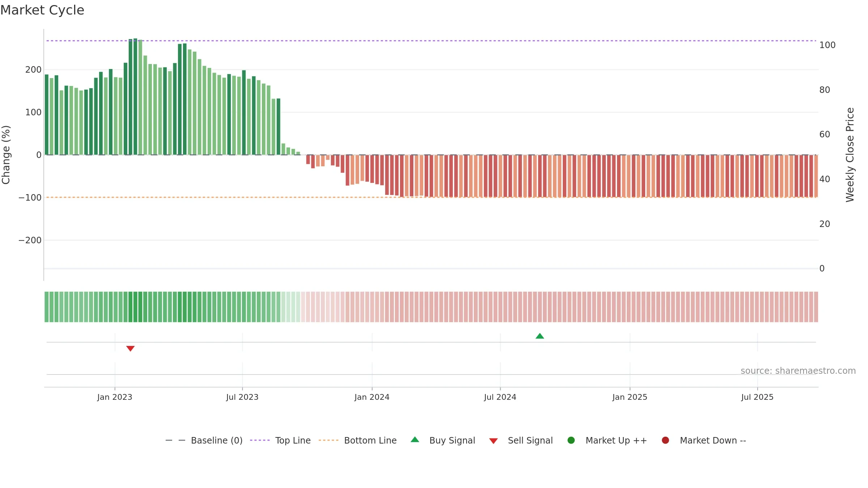Click the dark red Market Down circle icon

tap(665, 440)
